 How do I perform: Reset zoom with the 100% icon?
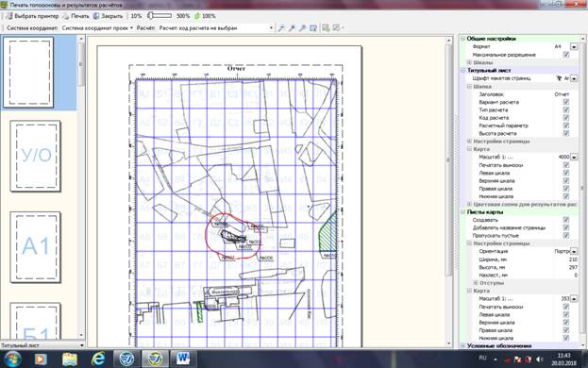(x=205, y=16)
